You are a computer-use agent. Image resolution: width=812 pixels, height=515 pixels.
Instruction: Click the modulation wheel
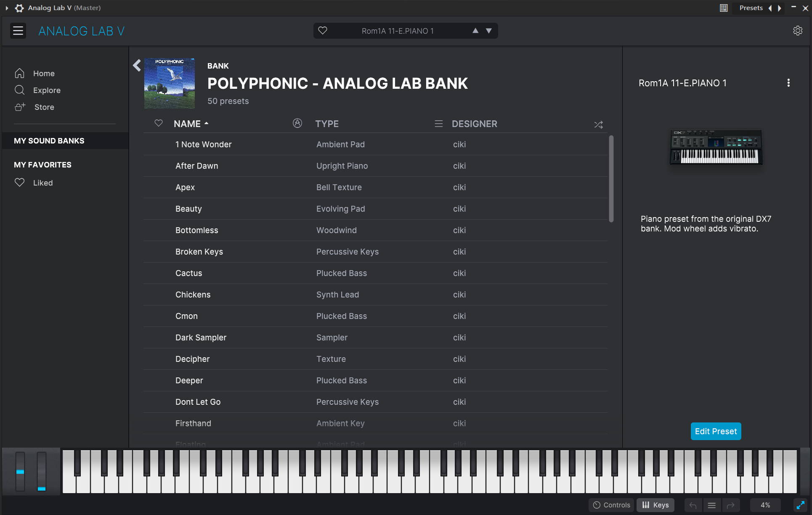tap(41, 471)
